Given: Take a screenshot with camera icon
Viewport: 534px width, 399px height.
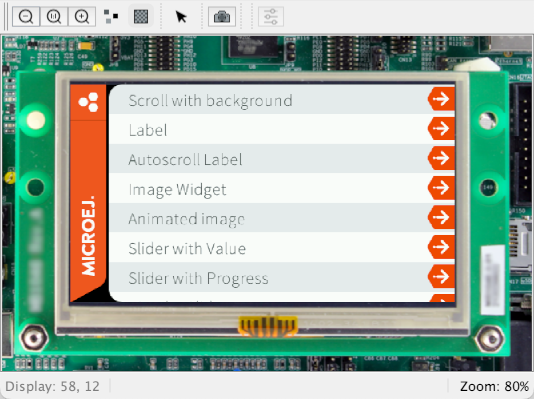Looking at the screenshot, I should (x=222, y=16).
